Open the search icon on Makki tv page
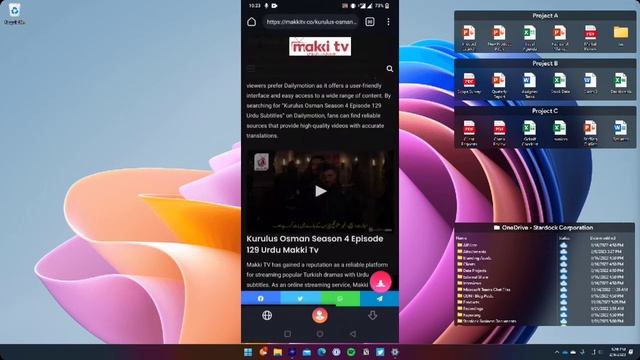 [x=390, y=69]
